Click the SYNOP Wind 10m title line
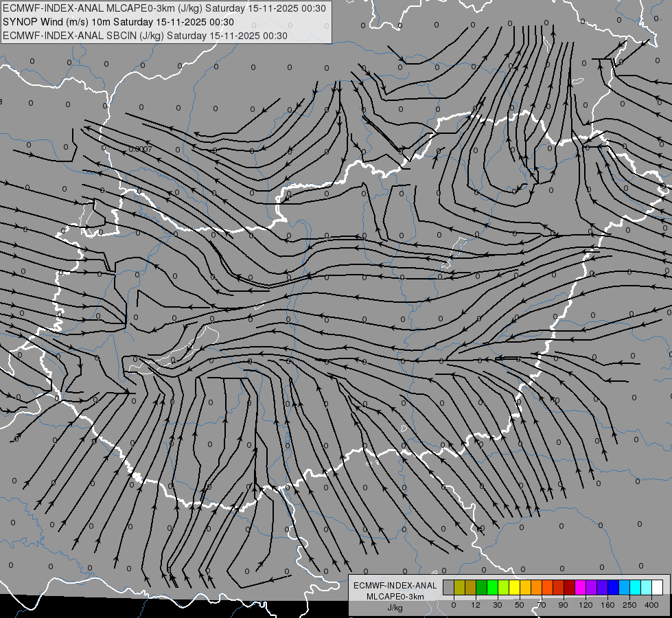Image resolution: width=672 pixels, height=618 pixels. tap(118, 22)
